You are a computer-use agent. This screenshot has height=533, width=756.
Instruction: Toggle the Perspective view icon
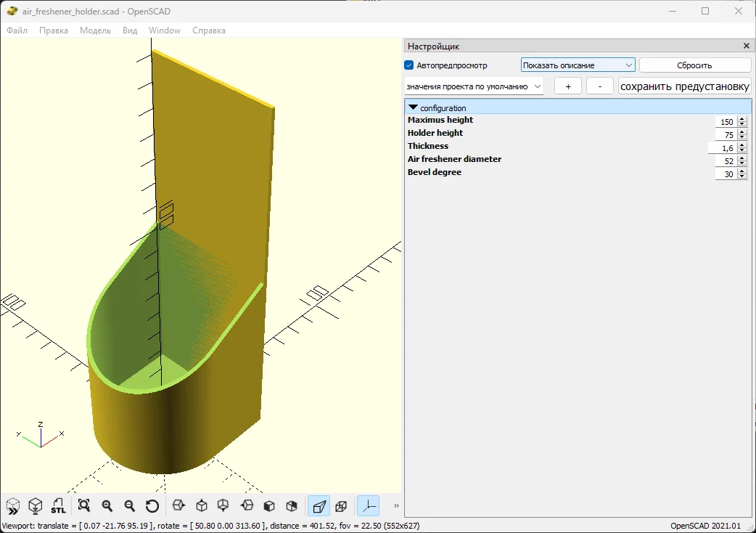coord(319,506)
